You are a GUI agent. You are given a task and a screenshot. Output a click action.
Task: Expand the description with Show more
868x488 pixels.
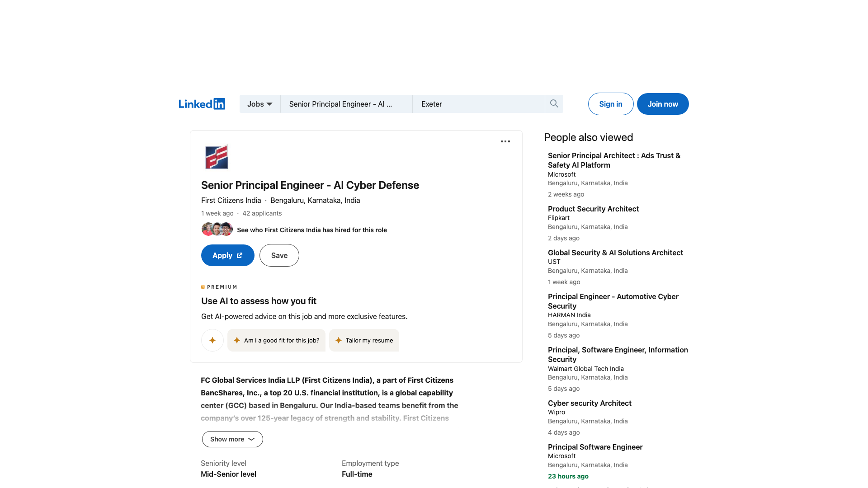232,439
